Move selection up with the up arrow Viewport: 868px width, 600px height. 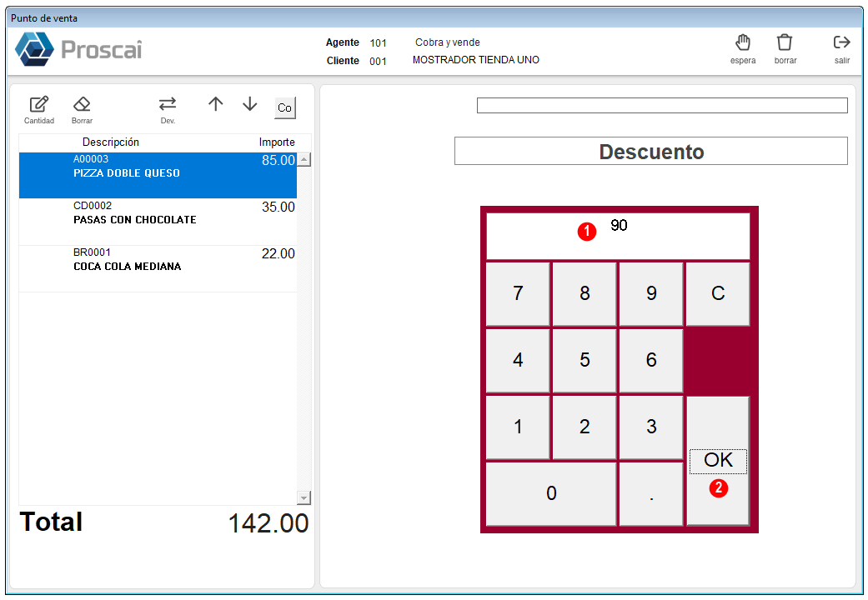[215, 104]
